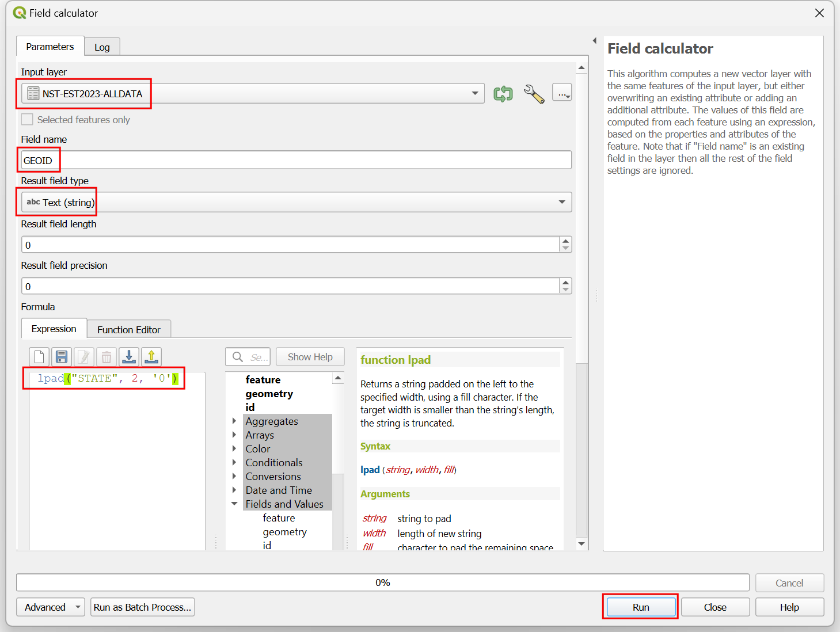Click the export user expressions icon

coord(151,357)
